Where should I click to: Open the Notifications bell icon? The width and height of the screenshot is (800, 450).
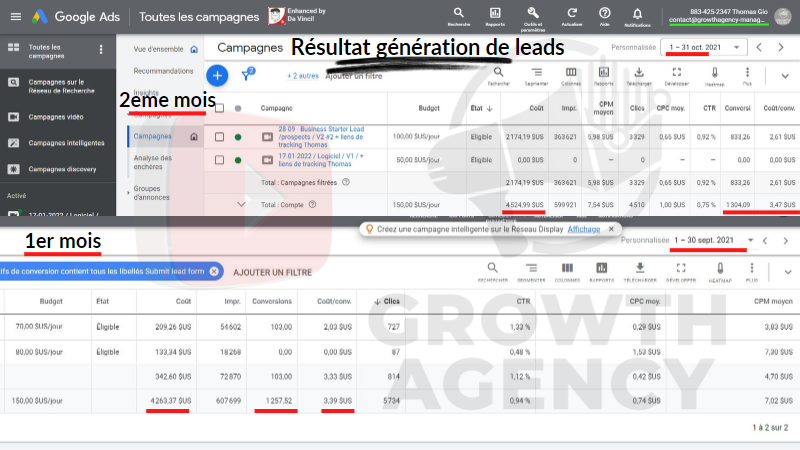click(x=636, y=14)
